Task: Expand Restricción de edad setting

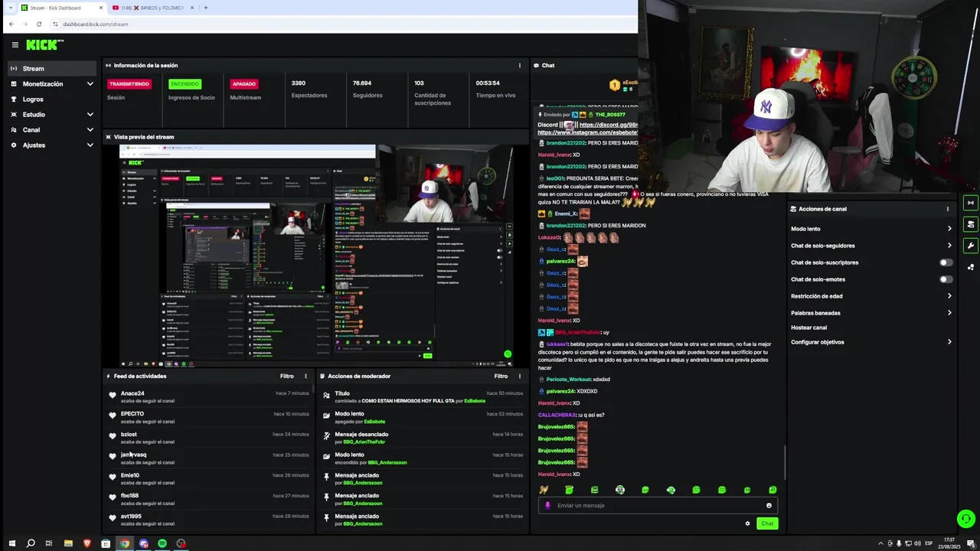Action: (x=871, y=296)
